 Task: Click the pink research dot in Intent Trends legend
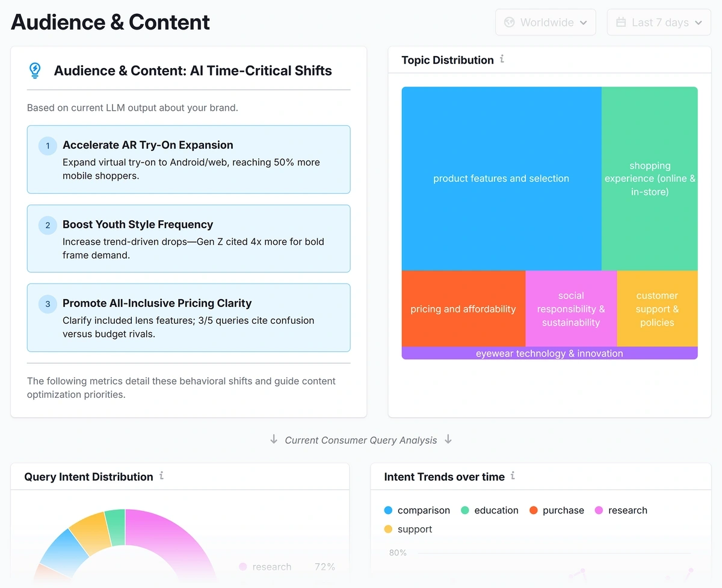[599, 510]
